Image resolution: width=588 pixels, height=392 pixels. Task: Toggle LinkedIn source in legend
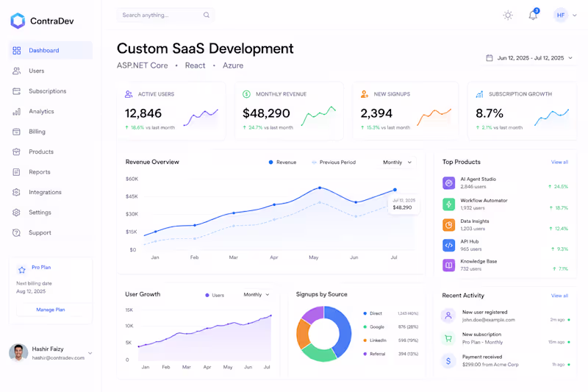click(x=390, y=341)
